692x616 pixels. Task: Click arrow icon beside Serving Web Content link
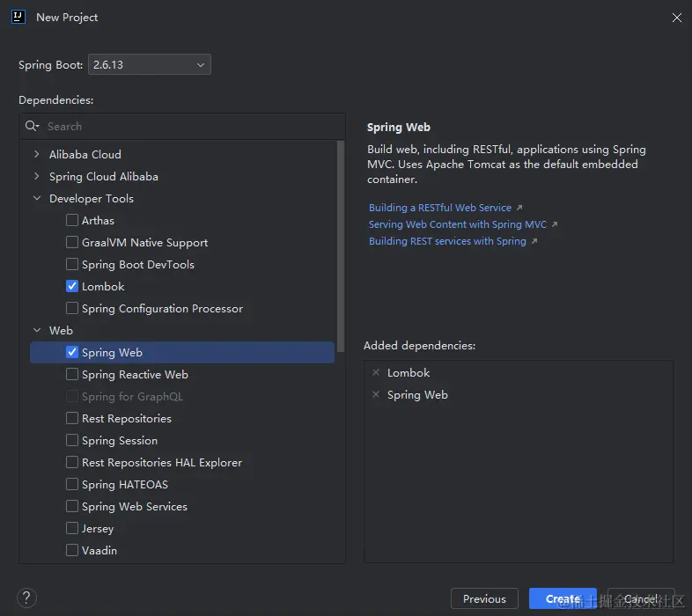point(555,224)
